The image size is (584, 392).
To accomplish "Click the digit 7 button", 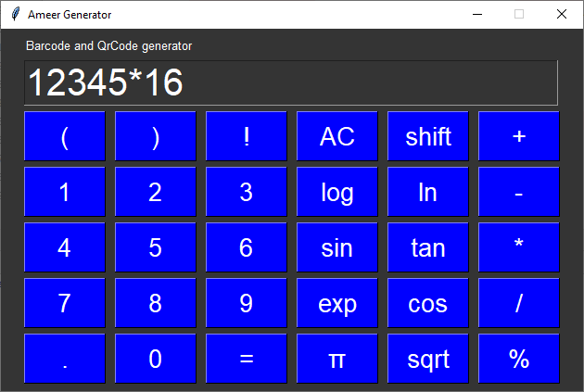I will pos(65,303).
